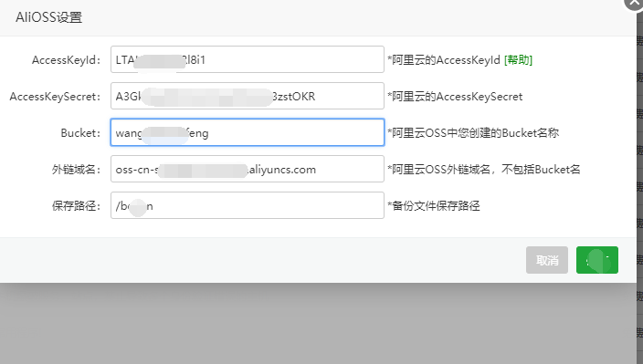
Task: Focus the AccessKeySecret input field
Action: point(248,96)
